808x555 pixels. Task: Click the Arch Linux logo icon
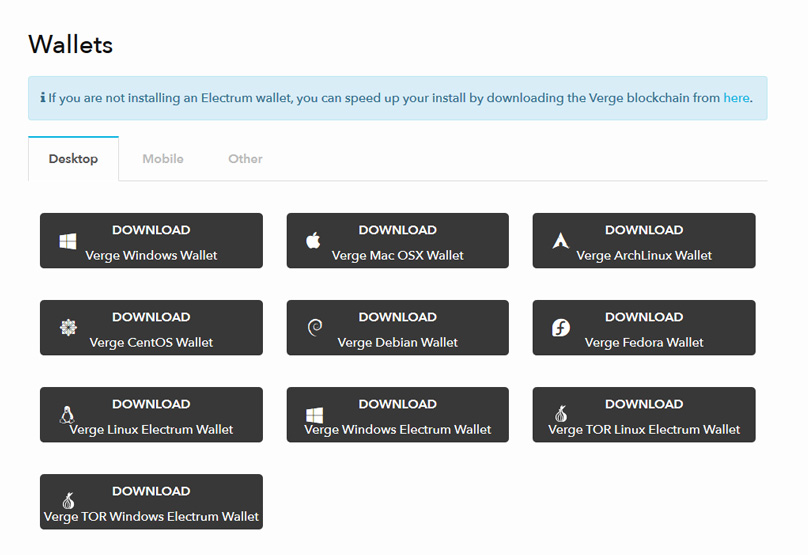560,241
